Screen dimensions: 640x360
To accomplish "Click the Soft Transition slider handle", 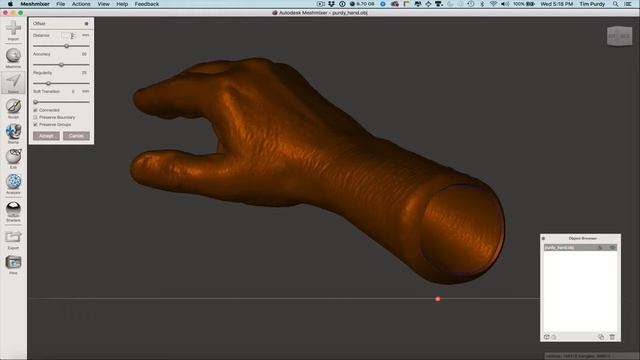I will 36,102.
